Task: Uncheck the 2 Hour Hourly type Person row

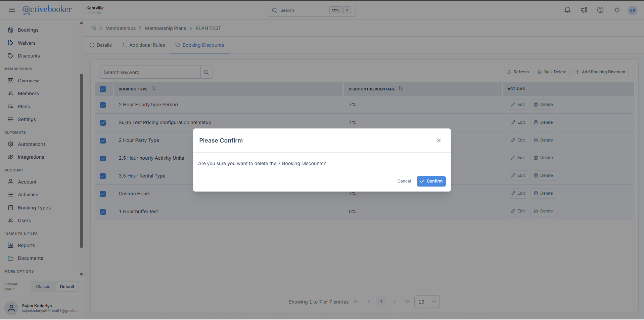Action: click(x=103, y=105)
